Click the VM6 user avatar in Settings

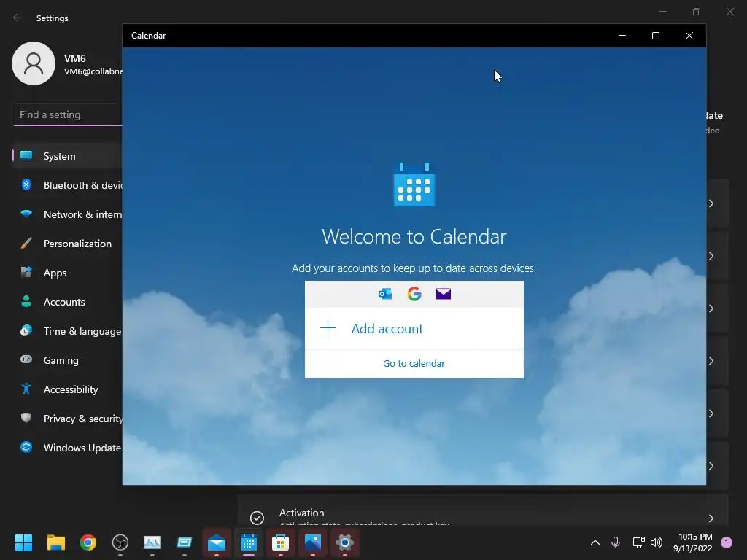tap(34, 63)
